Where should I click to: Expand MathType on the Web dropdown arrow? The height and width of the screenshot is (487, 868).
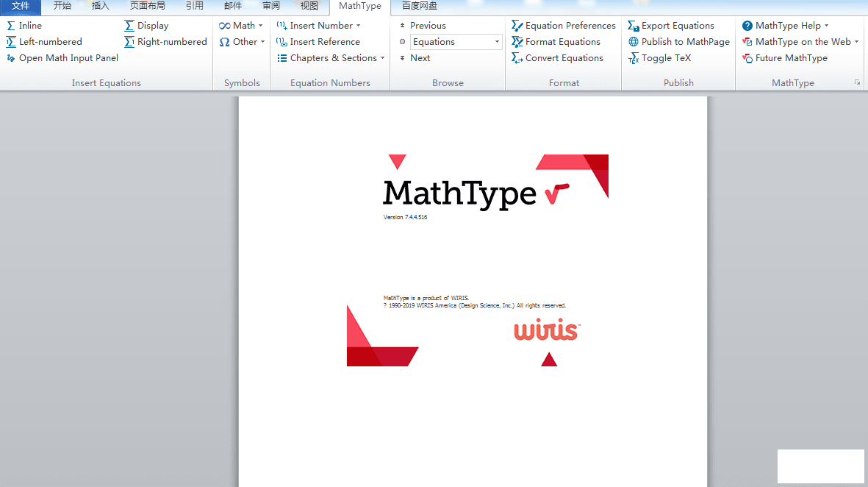[856, 41]
